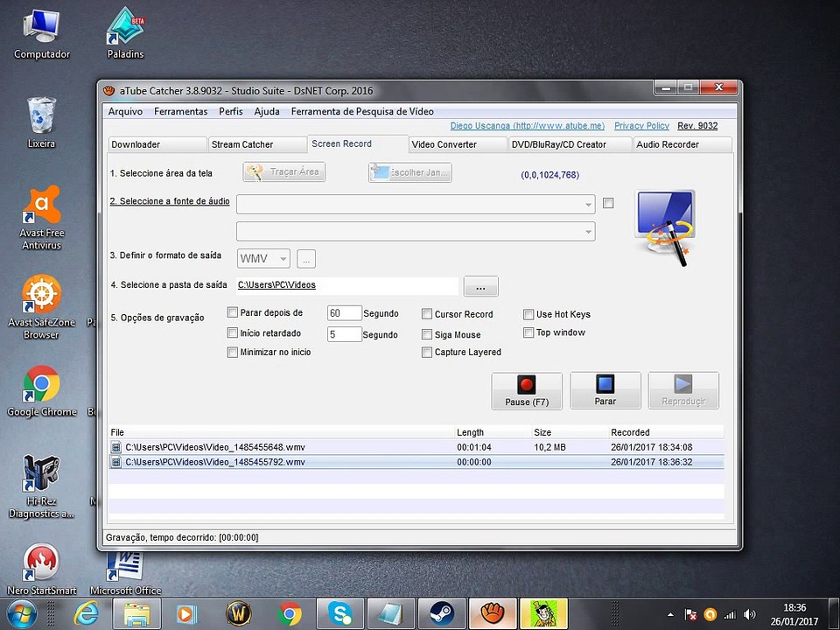Select the first WMV file icon in the list
This screenshot has width=840, height=630.
pyautogui.click(x=115, y=447)
